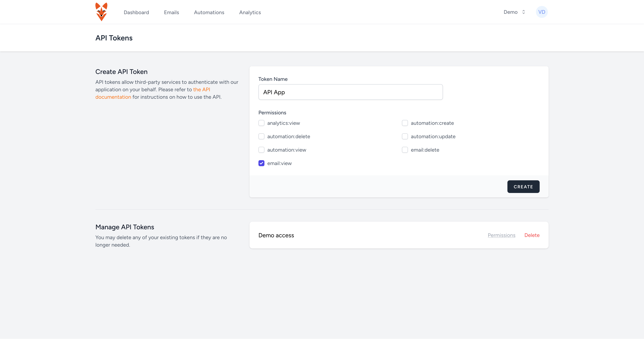Screen dimensions: 644x339
Task: Check the email:delete permission
Action: coord(405,150)
